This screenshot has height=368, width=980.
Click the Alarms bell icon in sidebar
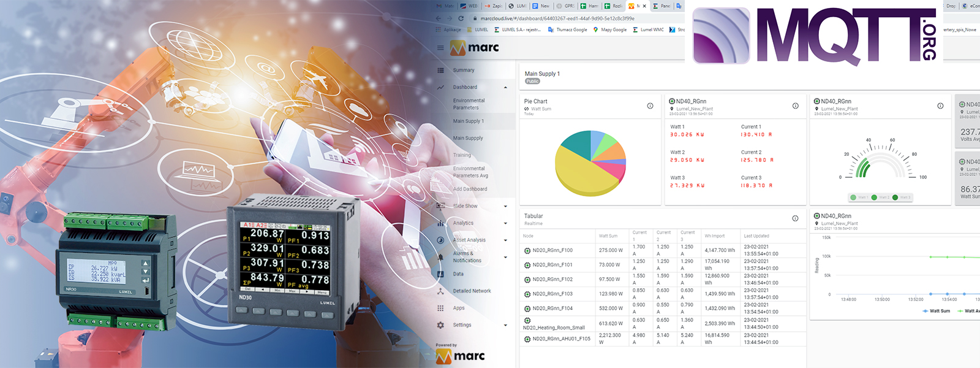[x=440, y=257]
